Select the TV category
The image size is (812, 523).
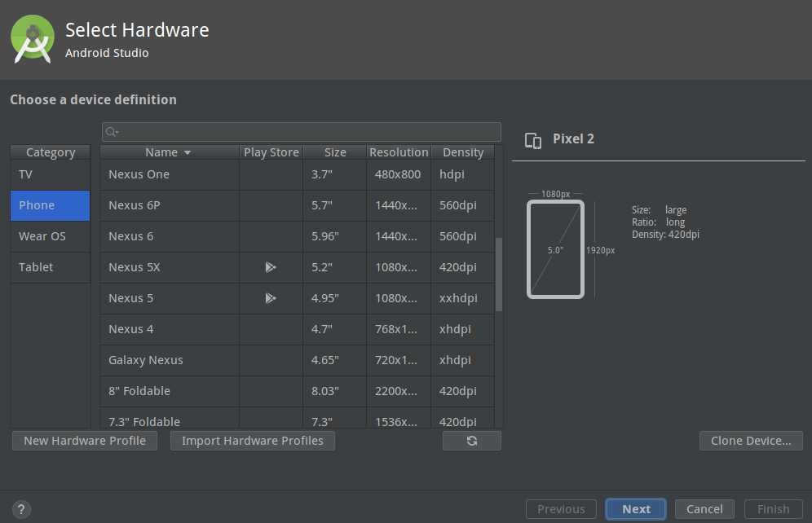(x=51, y=175)
